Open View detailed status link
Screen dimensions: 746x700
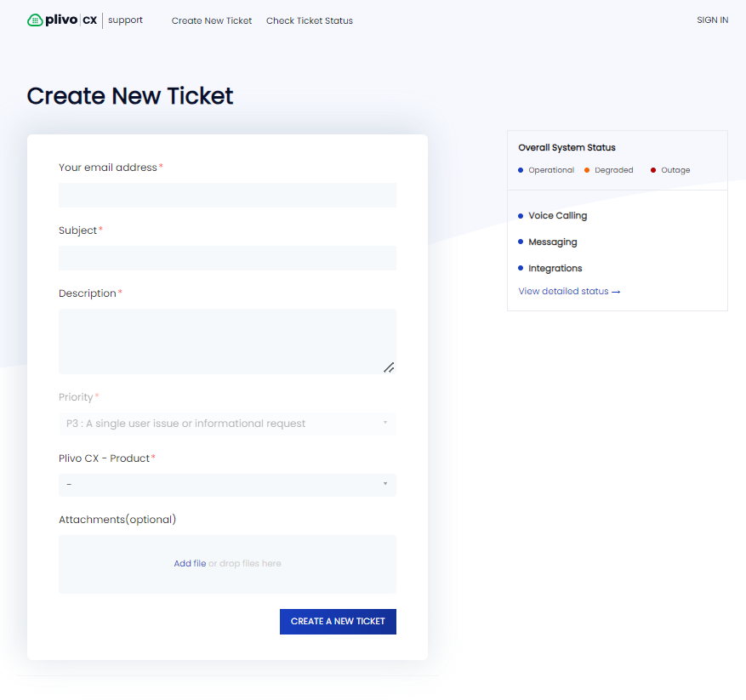(569, 292)
